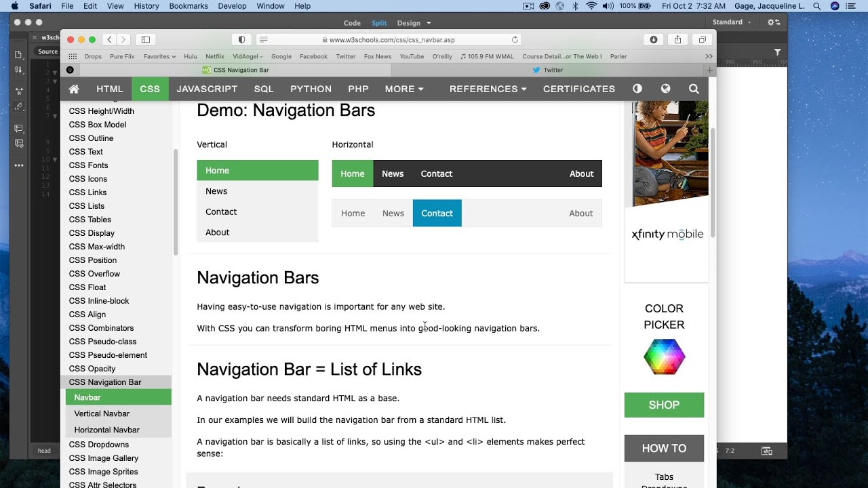Open Dreamweaver Design view dropdown arrow
This screenshot has width=868, height=488.
[429, 23]
